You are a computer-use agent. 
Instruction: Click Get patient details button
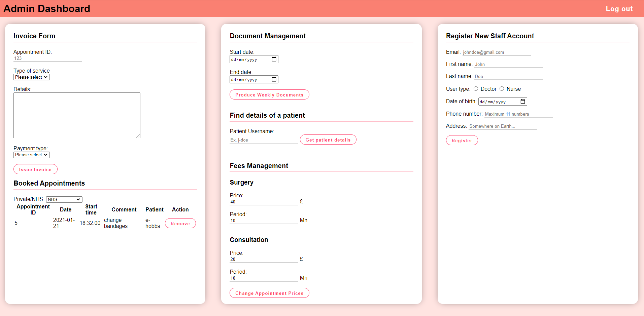328,140
